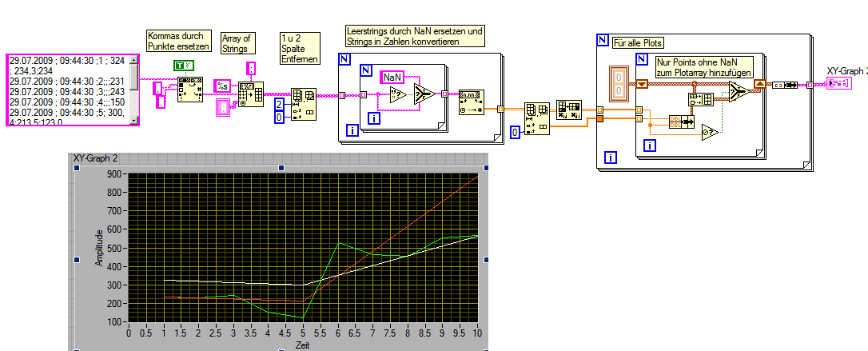The width and height of the screenshot is (868, 351).
Task: Select the Spreadsheet String To Array node
Action: [x=251, y=94]
